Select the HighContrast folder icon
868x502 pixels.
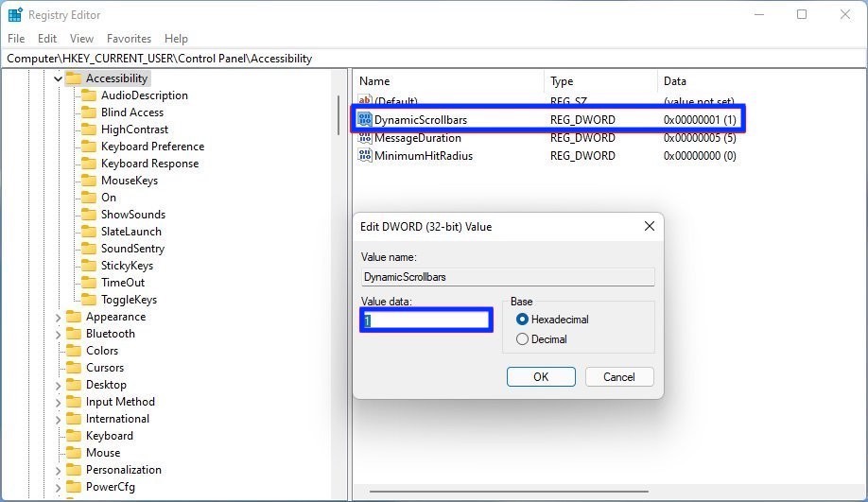[x=89, y=130]
